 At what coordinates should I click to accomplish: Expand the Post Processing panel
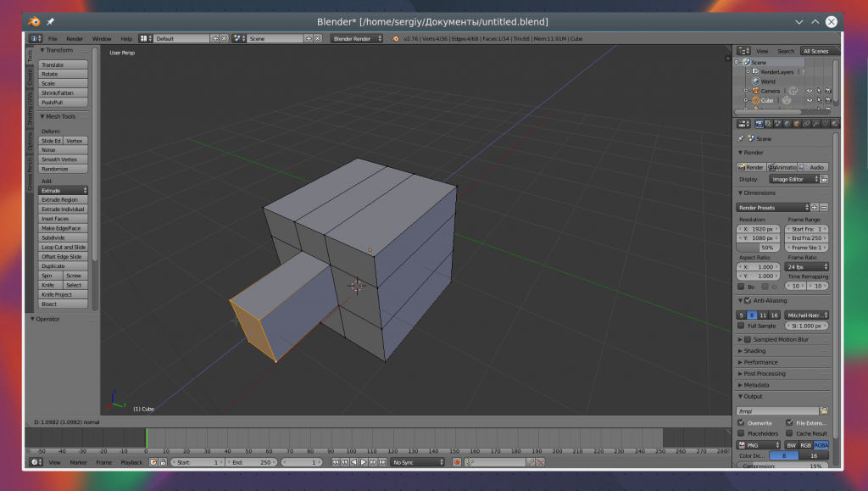pos(763,373)
